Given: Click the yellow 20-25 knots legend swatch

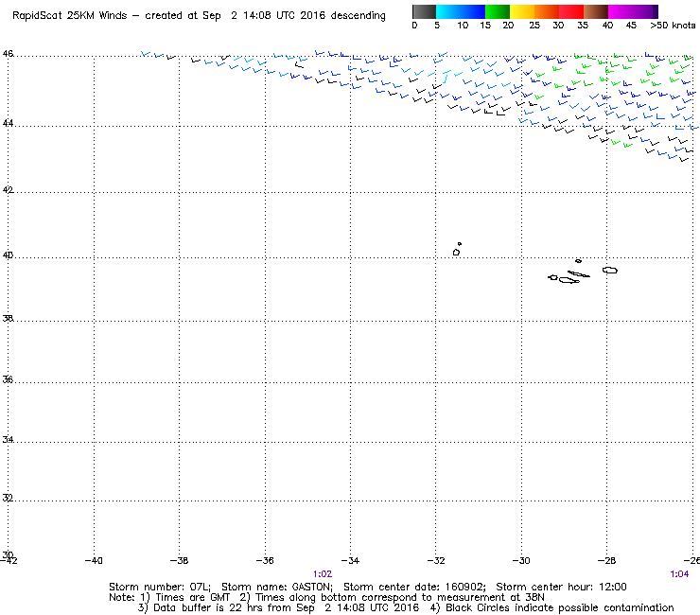Looking at the screenshot, I should tap(522, 11).
